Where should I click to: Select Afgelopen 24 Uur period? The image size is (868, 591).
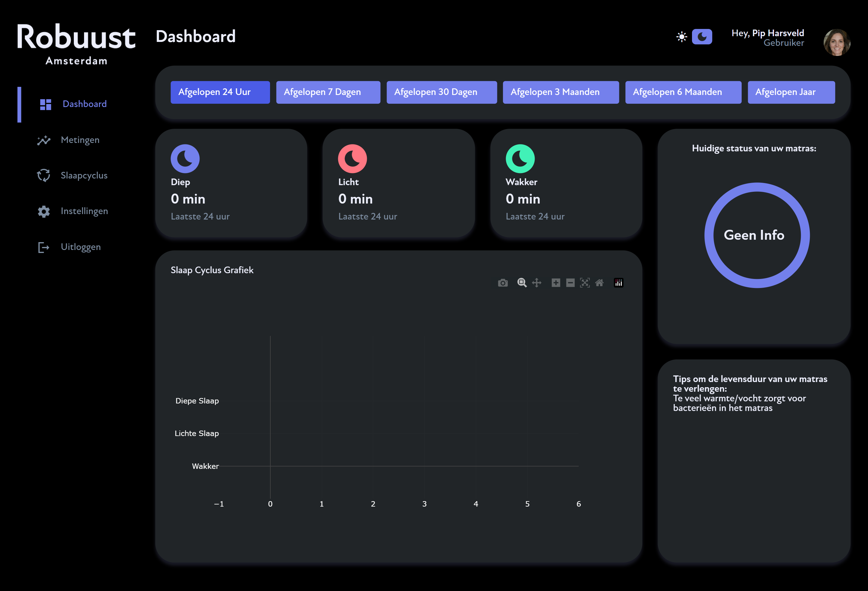(220, 92)
